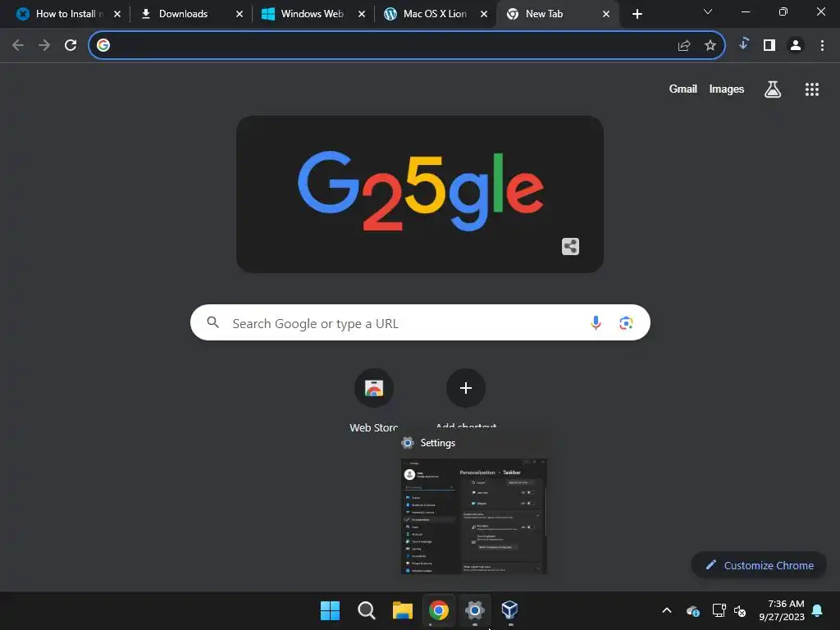The image size is (840, 630).
Task: Switch to the Downloads tab
Action: pos(182,14)
